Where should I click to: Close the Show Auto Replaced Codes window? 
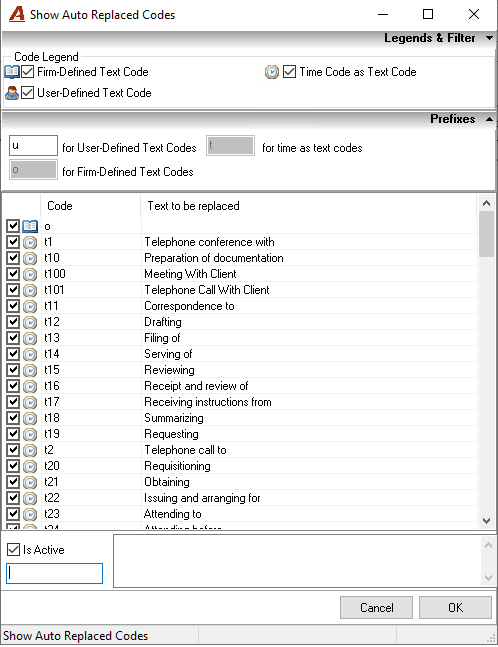point(474,14)
